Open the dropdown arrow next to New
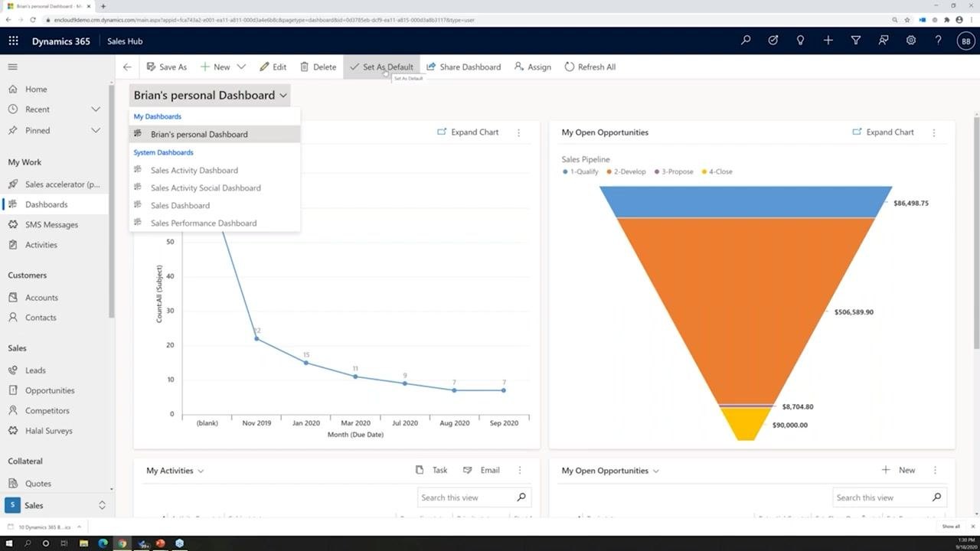 tap(241, 67)
